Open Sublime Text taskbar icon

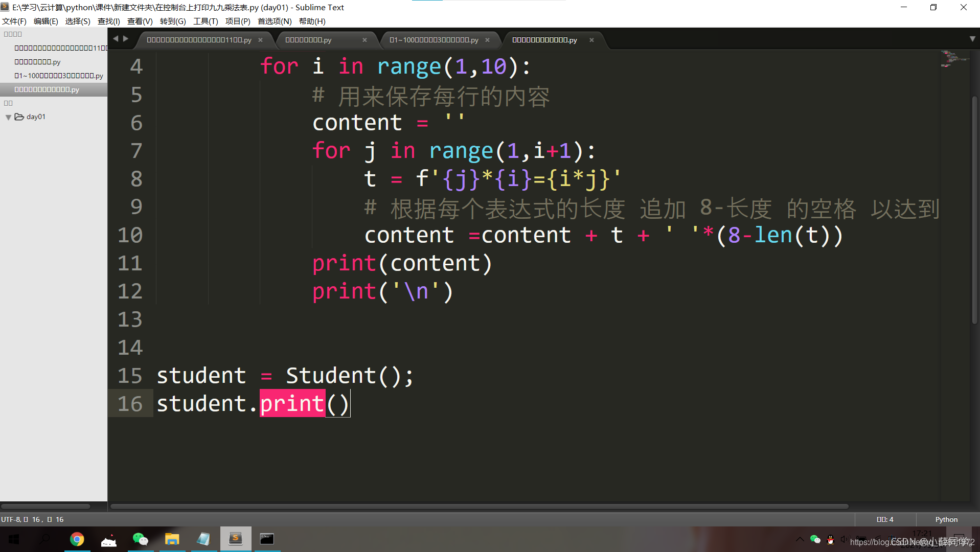pyautogui.click(x=236, y=539)
